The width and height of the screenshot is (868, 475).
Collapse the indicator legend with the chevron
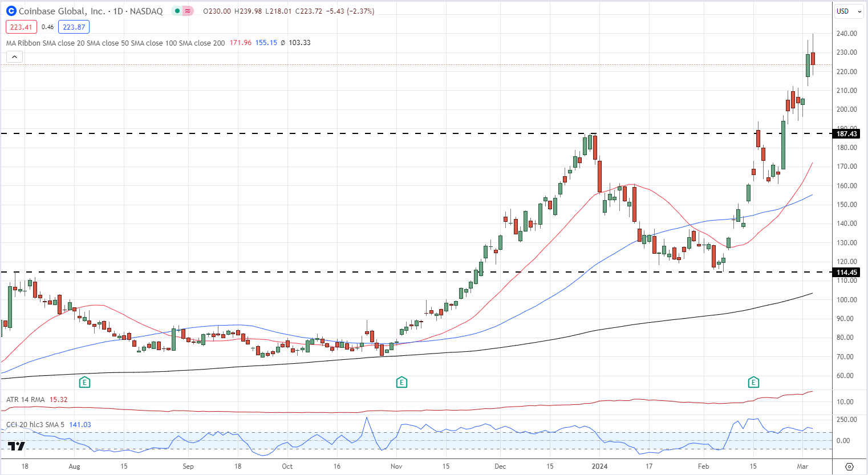pyautogui.click(x=14, y=56)
